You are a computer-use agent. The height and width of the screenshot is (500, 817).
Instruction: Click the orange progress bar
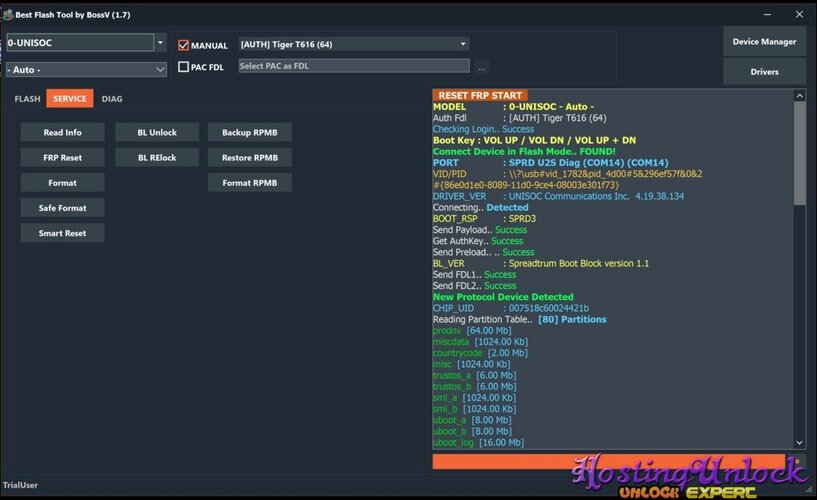[609, 461]
